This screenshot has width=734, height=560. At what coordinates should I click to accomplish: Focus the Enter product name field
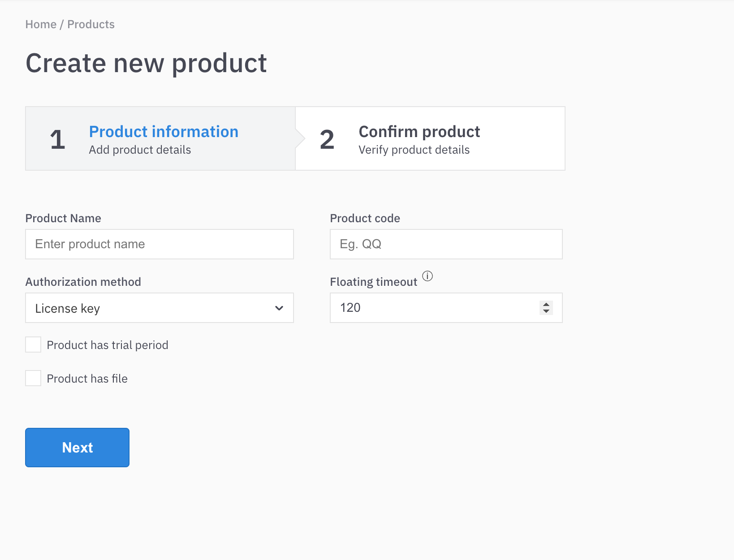point(159,244)
